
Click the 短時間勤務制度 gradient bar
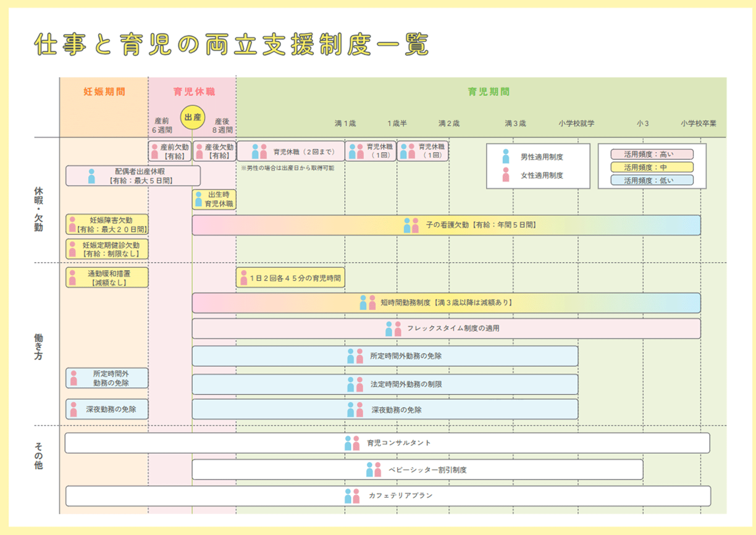pos(446,303)
